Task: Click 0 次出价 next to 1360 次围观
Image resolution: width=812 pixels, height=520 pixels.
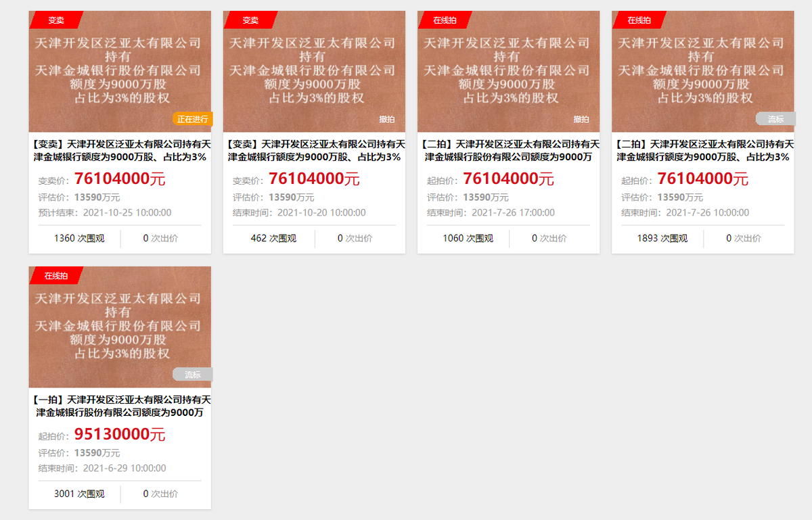Action: [160, 238]
